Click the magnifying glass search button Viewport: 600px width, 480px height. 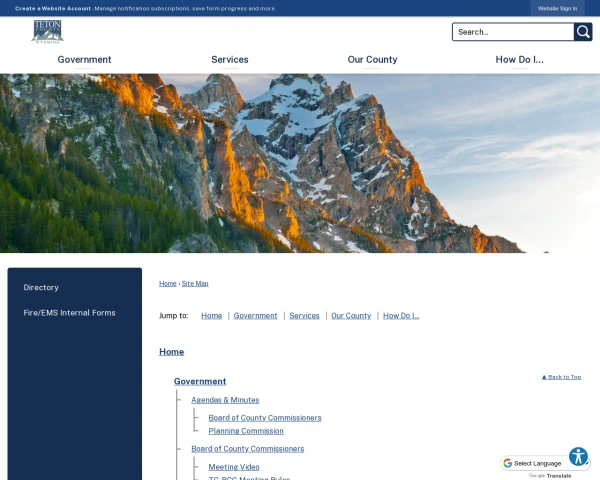(583, 32)
